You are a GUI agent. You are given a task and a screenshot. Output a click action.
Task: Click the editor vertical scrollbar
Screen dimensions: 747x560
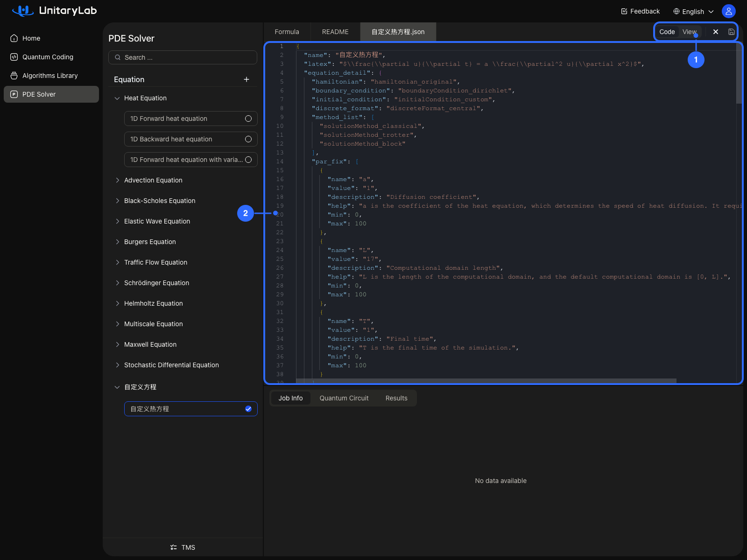pos(739,74)
